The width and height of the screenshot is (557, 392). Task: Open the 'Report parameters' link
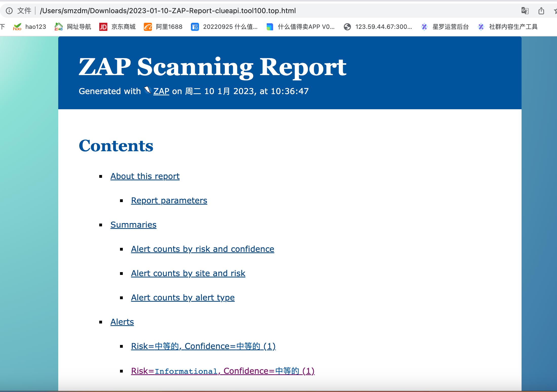[169, 200]
